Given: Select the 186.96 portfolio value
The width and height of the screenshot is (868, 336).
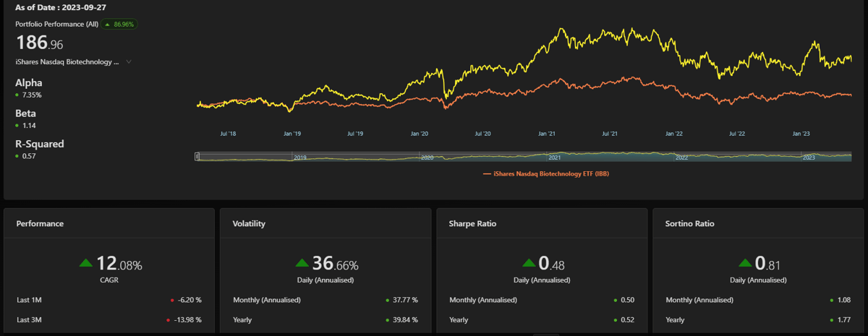Looking at the screenshot, I should tap(39, 43).
